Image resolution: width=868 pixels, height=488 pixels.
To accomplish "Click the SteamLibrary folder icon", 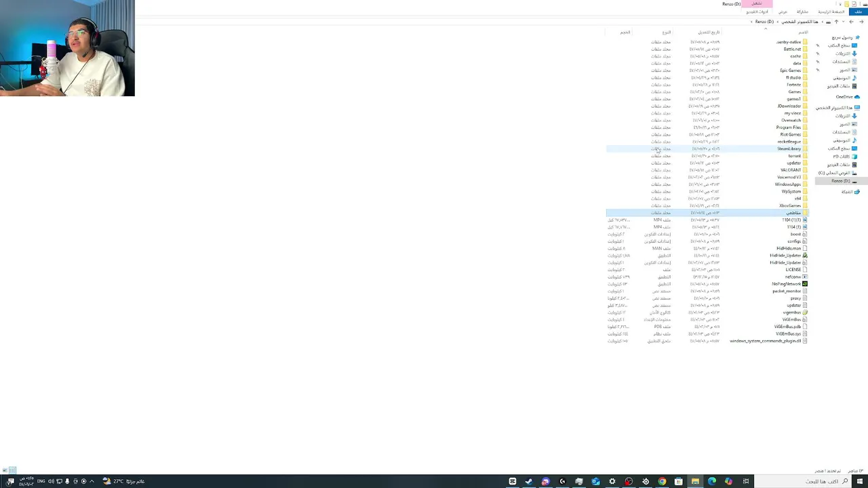I will (x=805, y=148).
